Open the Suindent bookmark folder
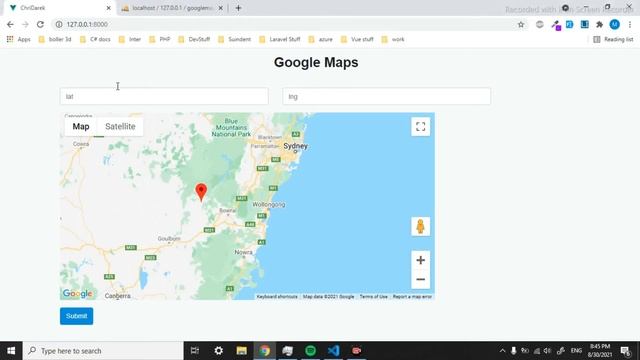 pos(235,39)
